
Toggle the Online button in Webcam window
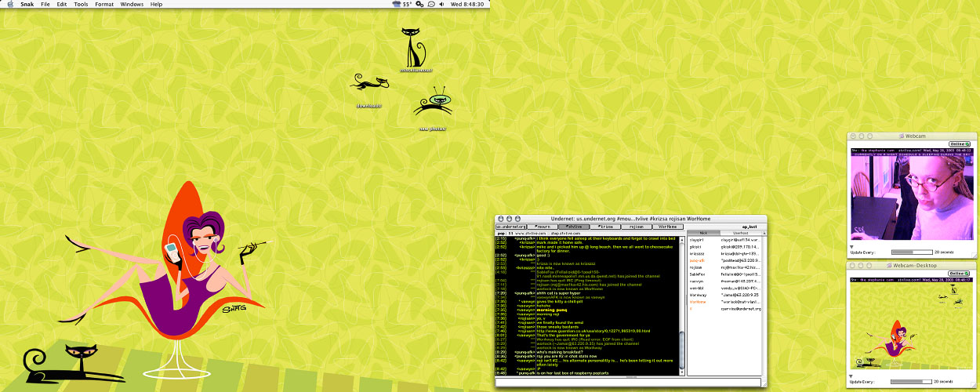pos(959,143)
